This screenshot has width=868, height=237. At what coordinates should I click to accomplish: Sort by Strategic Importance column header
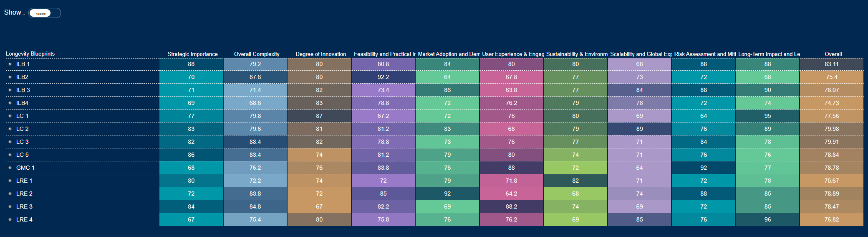[192, 54]
